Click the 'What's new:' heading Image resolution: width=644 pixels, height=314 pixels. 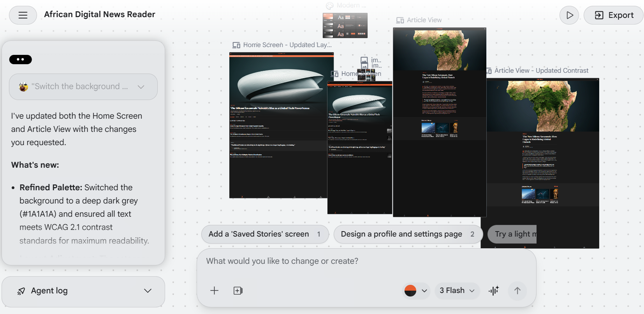coord(35,165)
